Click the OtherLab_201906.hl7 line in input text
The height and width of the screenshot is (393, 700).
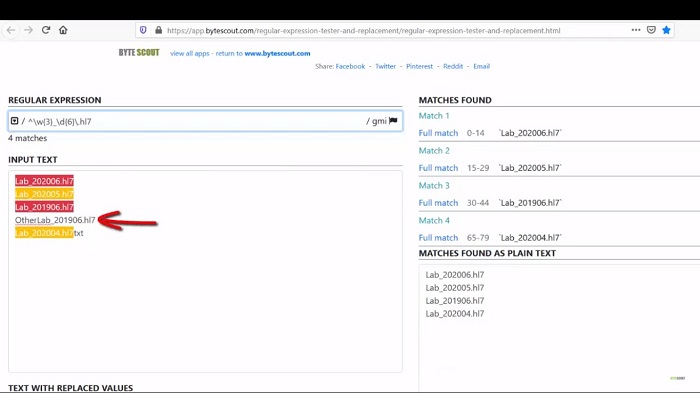tap(55, 220)
